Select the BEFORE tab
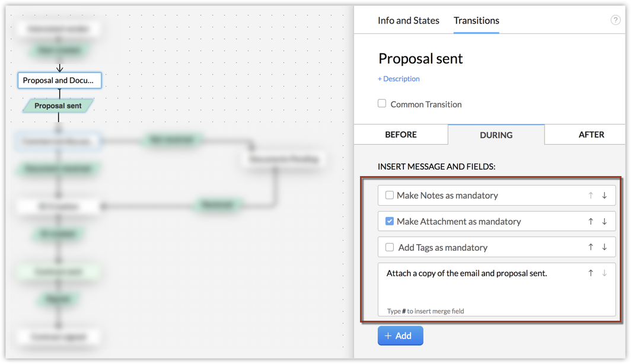The height and width of the screenshot is (364, 631). (401, 135)
